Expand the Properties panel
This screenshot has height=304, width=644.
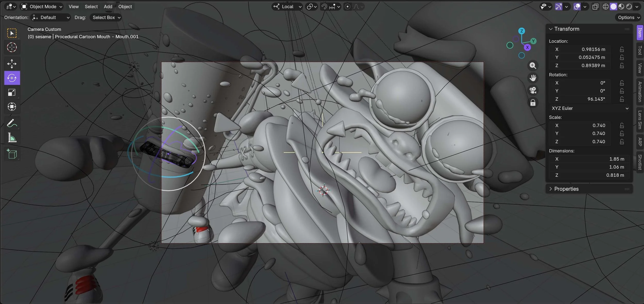click(x=566, y=189)
